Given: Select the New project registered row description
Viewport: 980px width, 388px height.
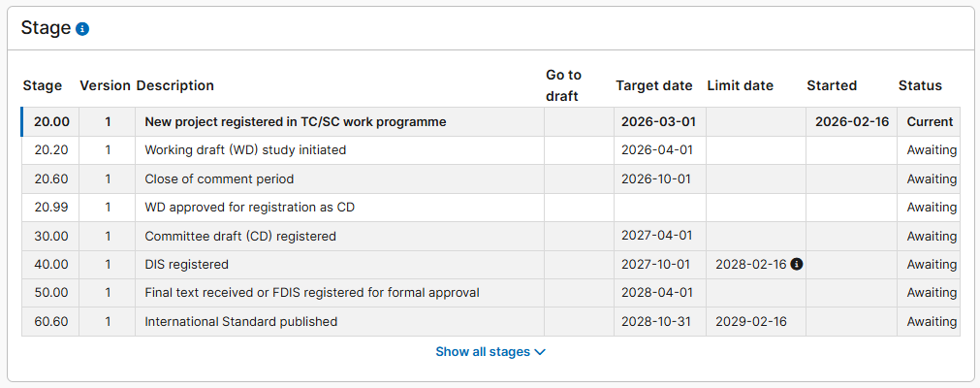Looking at the screenshot, I should tap(296, 122).
